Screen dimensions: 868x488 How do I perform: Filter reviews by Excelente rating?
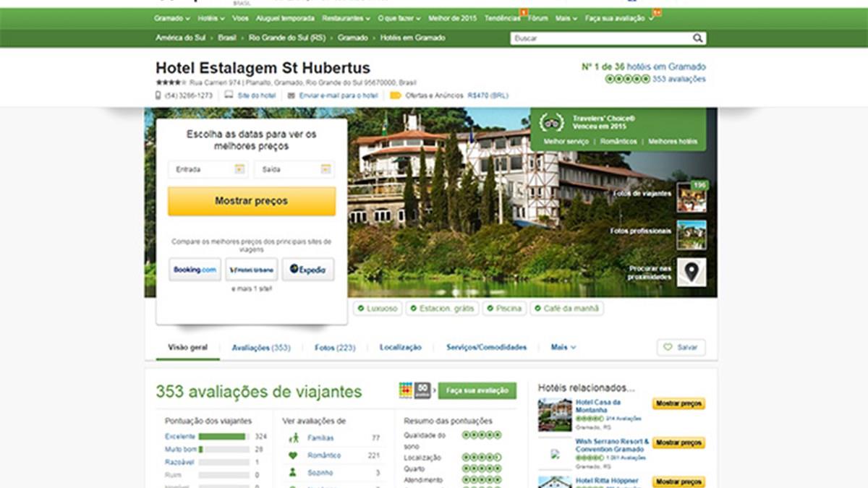[x=180, y=437]
